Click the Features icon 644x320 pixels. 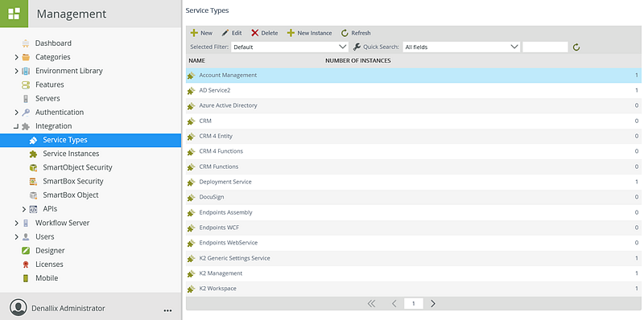click(x=26, y=84)
